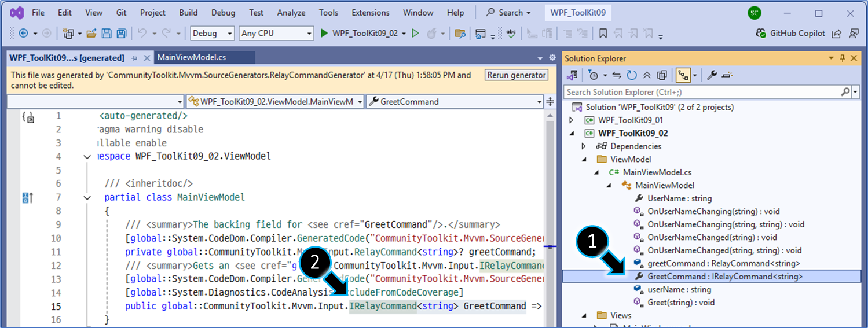Toggle pin on generated file tab
Screen dimensions: 868x328
(x=134, y=58)
